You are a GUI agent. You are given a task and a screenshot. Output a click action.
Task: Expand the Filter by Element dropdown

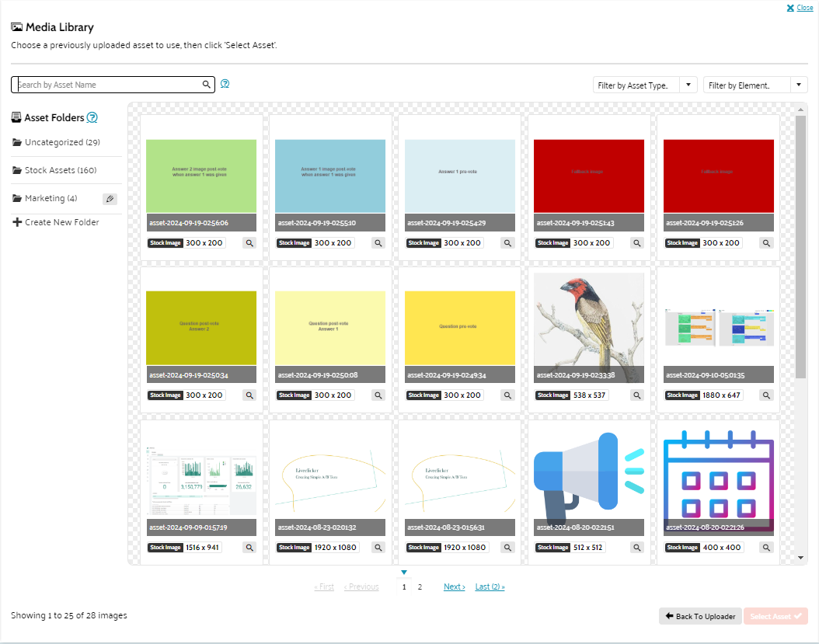(755, 85)
